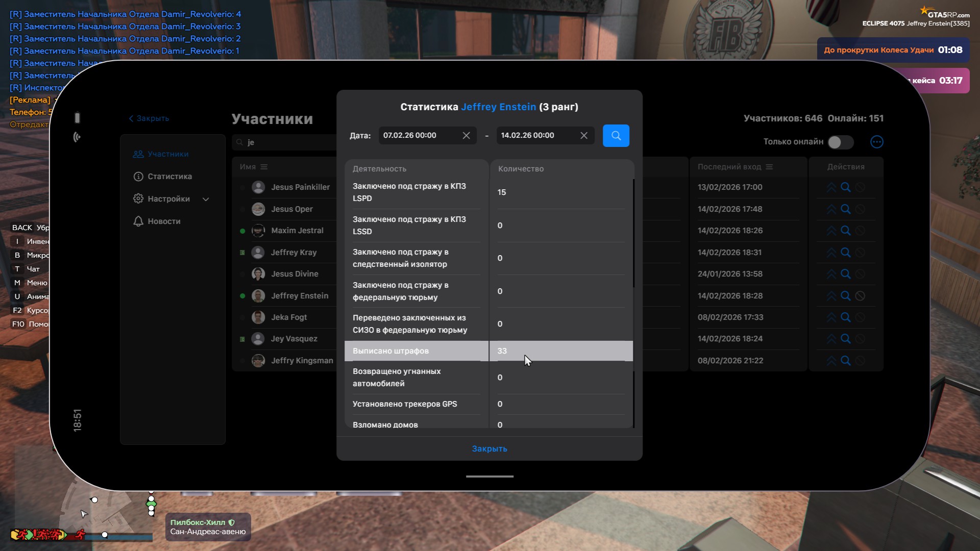980x551 pixels.
Task: Open sort menu on Последний вход column
Action: click(769, 167)
